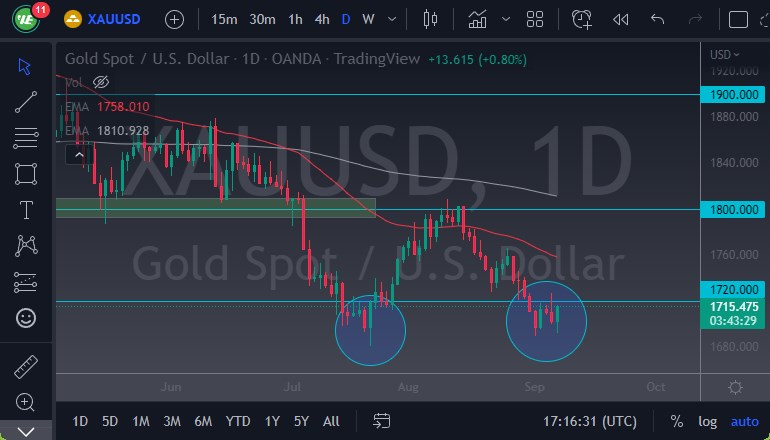This screenshot has height=440, width=770.
Task: Select the YTD date range
Action: click(x=238, y=421)
